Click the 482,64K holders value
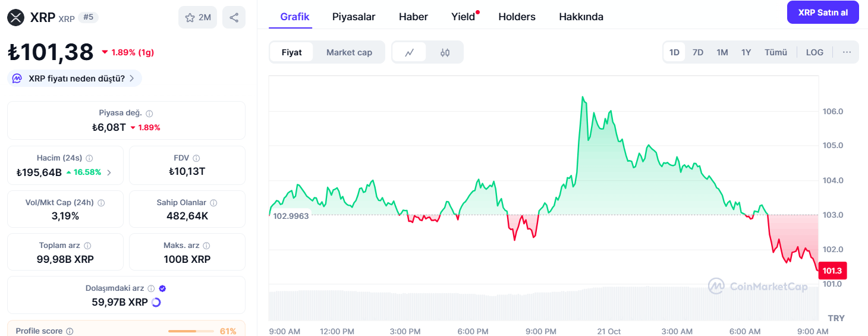The image size is (868, 336). [187, 216]
